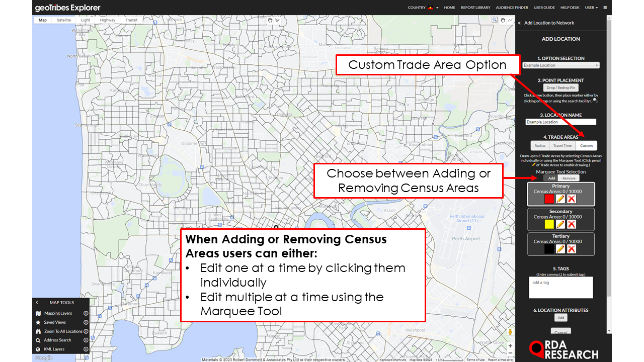Set Marquee Tool to Add

pos(551,178)
